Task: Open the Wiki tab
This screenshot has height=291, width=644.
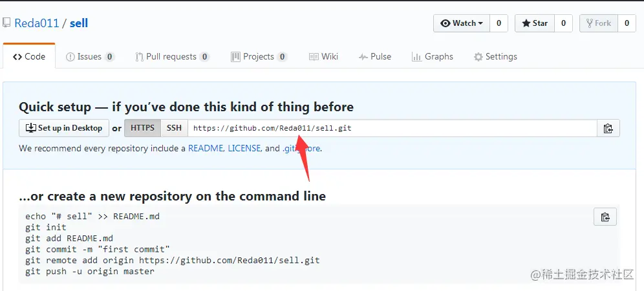Action: 324,57
